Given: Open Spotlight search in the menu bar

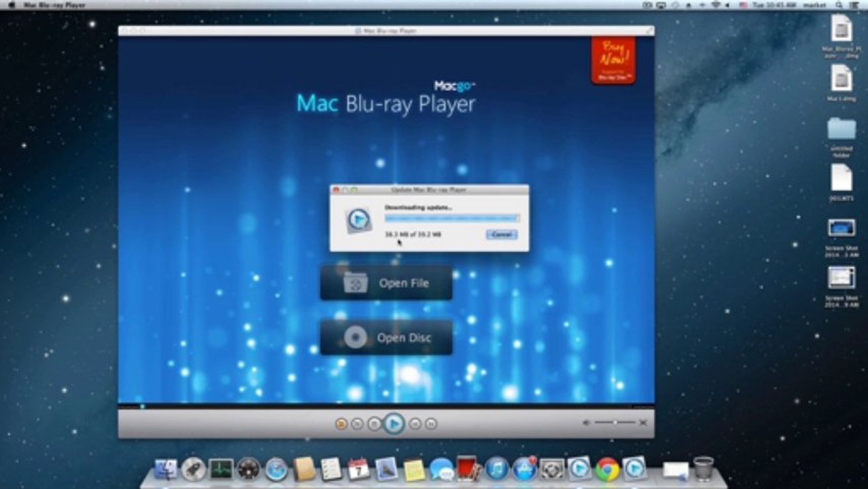Looking at the screenshot, I should pyautogui.click(x=839, y=5).
